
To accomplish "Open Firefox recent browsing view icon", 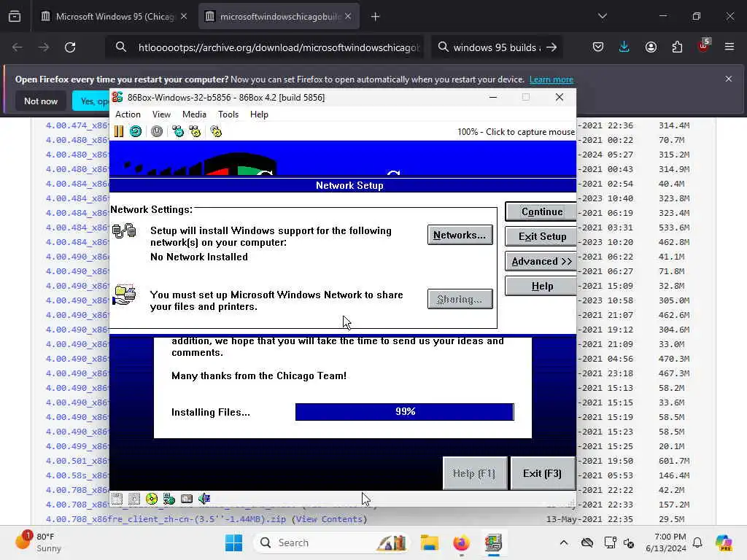I will (15, 17).
